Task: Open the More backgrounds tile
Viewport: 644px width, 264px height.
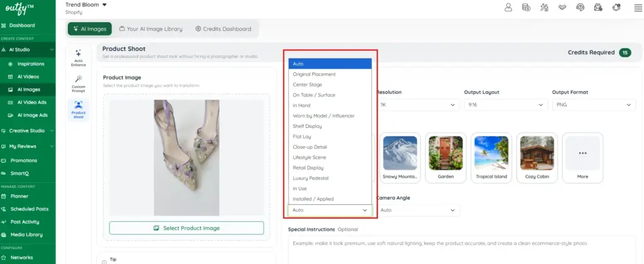Action: pyautogui.click(x=582, y=158)
